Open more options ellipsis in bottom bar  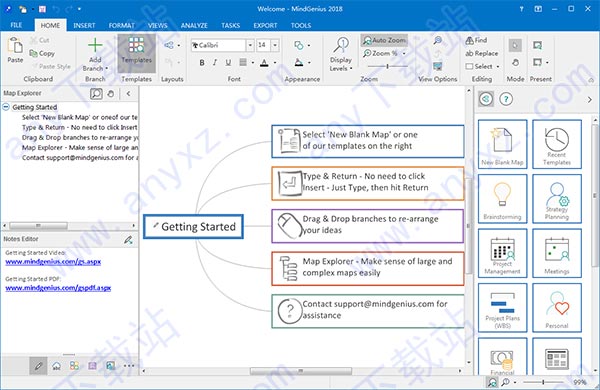(x=129, y=366)
